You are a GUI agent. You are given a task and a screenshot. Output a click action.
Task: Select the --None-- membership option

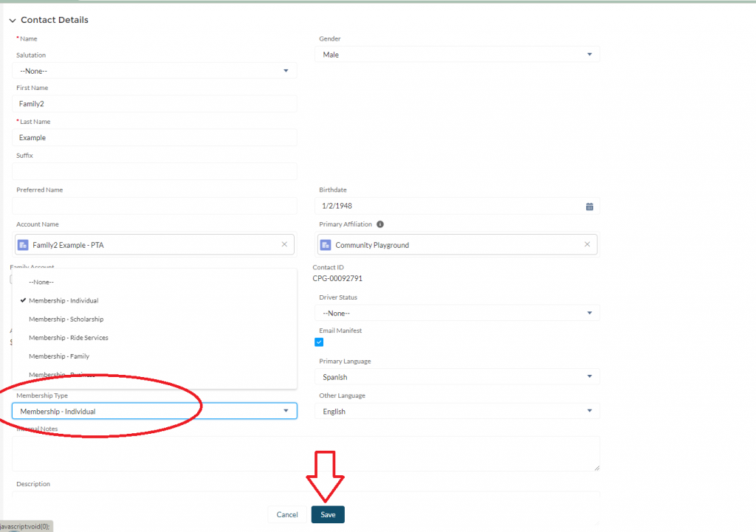click(41, 282)
